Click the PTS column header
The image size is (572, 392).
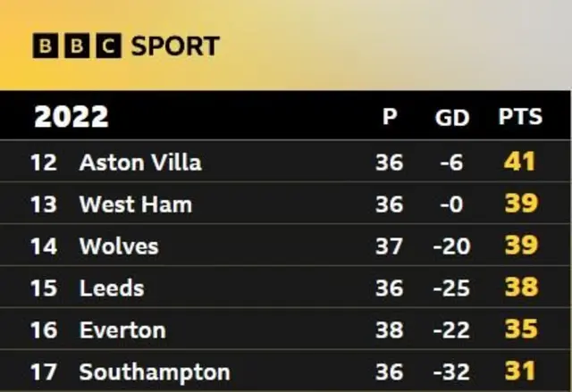(x=520, y=117)
